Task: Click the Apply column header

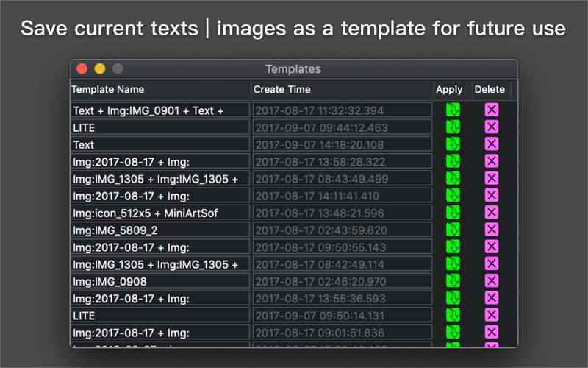Action: click(453, 89)
